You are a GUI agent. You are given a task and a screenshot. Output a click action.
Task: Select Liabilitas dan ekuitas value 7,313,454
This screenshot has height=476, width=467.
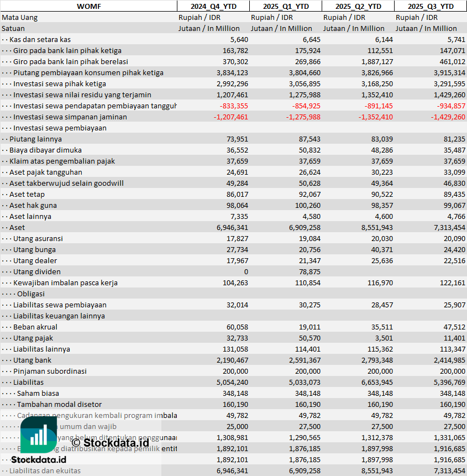(449, 471)
